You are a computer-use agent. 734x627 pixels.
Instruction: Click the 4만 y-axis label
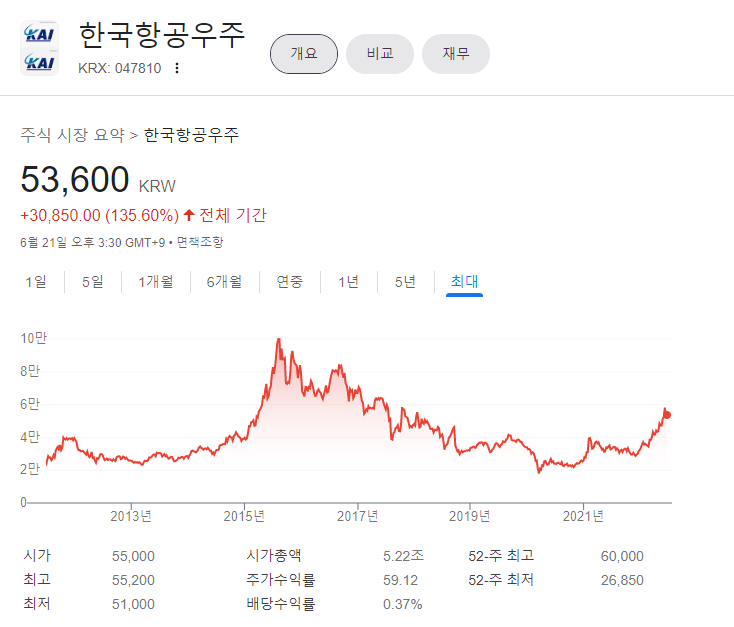point(30,437)
